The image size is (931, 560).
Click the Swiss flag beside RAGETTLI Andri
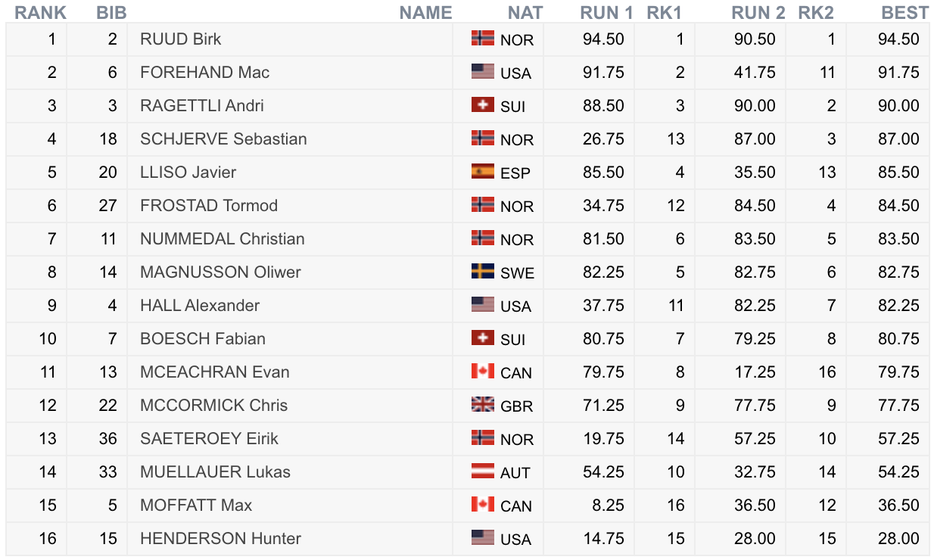click(482, 104)
